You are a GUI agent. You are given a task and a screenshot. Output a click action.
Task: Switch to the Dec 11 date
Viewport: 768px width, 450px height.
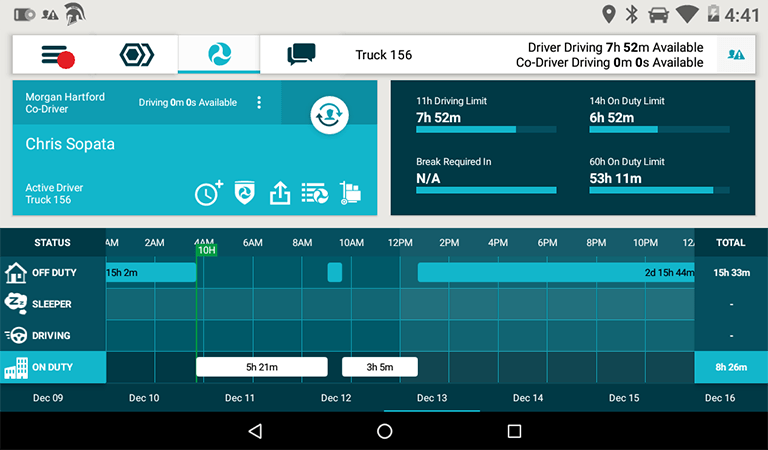(240, 398)
